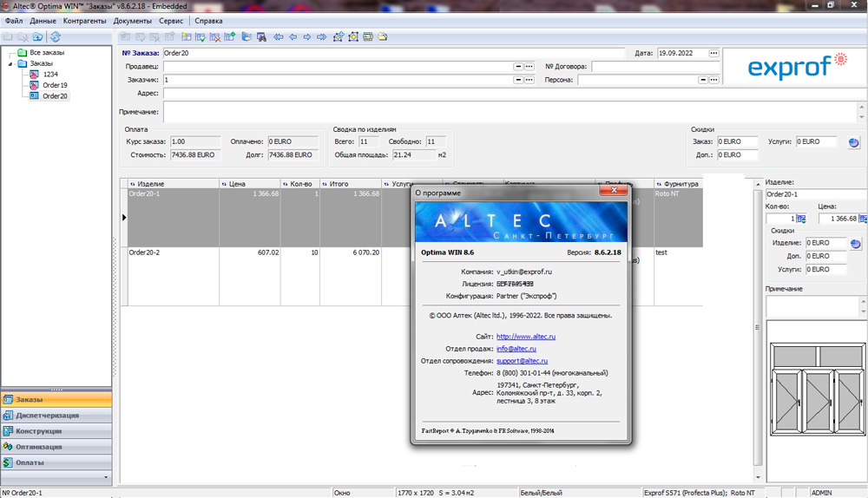Screen dimensions: 868x498
Task: Open the Документы menu
Action: pos(132,20)
